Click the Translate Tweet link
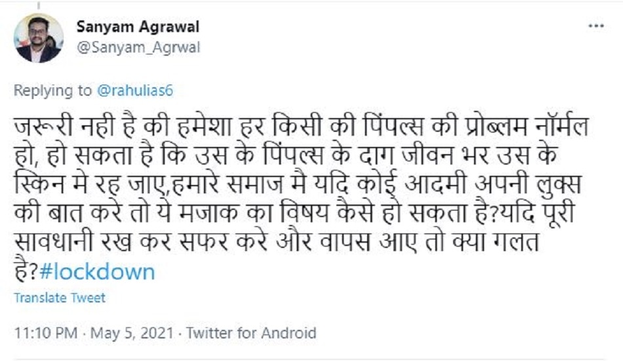This screenshot has height=364, width=623. click(x=60, y=298)
